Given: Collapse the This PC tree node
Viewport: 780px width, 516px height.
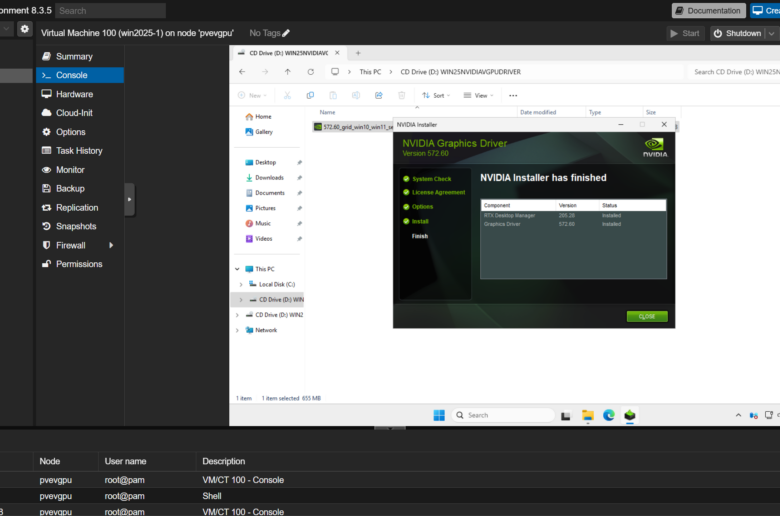Looking at the screenshot, I should (237, 269).
